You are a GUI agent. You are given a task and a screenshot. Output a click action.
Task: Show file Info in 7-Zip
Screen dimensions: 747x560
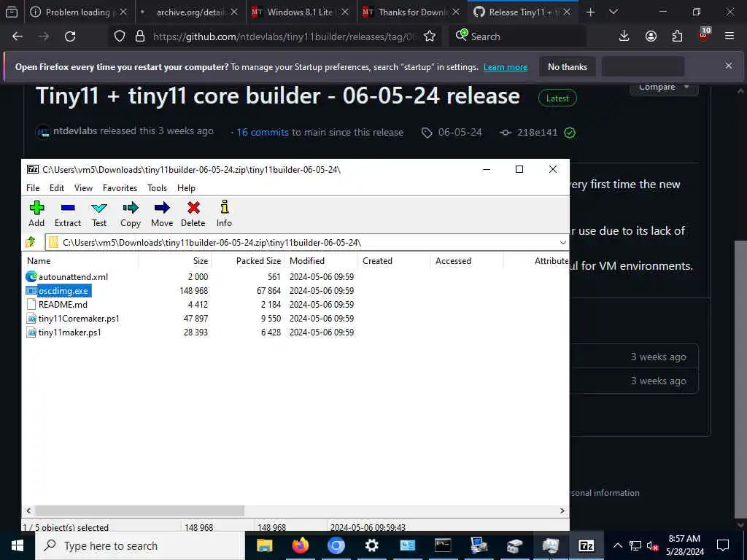click(x=224, y=214)
